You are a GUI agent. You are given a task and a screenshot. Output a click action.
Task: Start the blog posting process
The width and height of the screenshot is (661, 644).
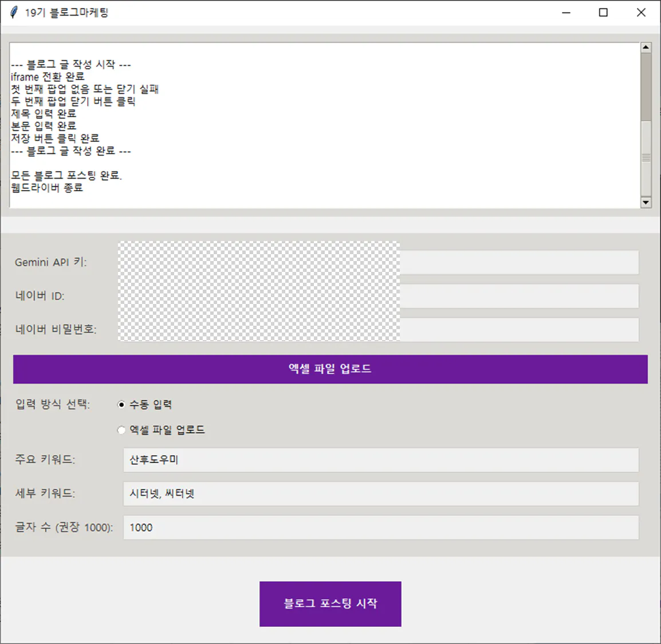pyautogui.click(x=331, y=603)
